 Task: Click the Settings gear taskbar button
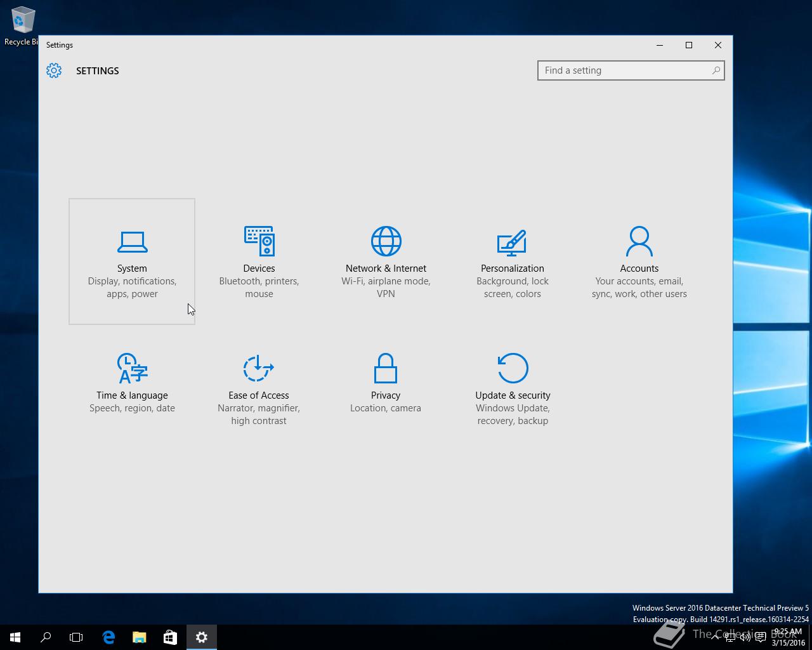[x=202, y=637]
